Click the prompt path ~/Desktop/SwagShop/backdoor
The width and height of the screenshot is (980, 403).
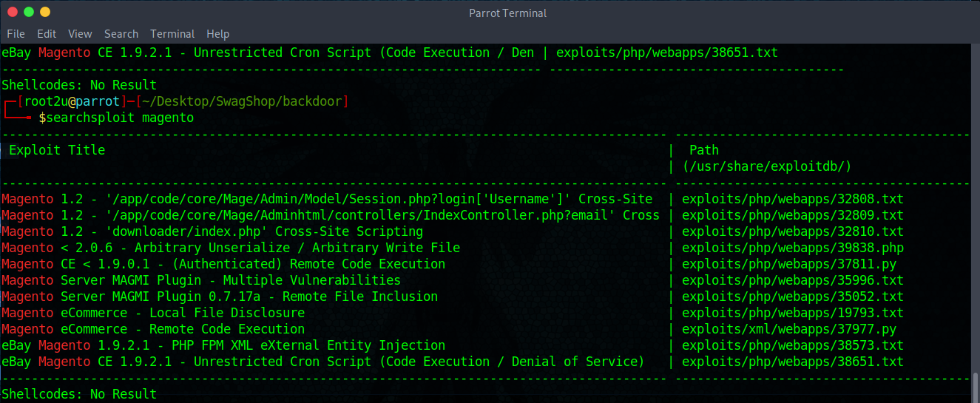242,101
